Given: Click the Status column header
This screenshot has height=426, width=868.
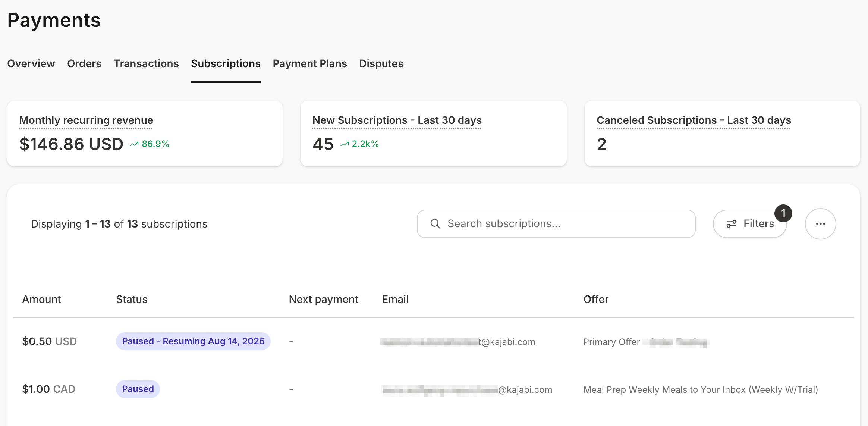Looking at the screenshot, I should pyautogui.click(x=132, y=299).
